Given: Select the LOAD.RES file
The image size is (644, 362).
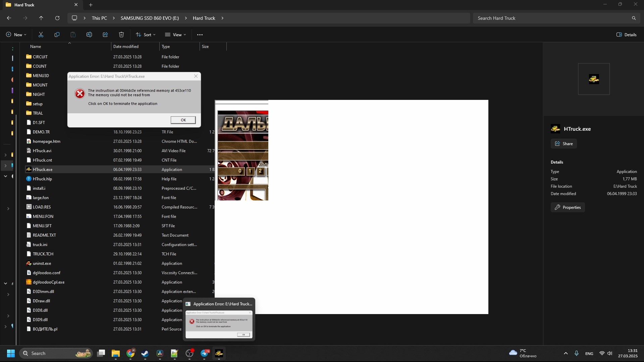Looking at the screenshot, I should pyautogui.click(x=42, y=207).
